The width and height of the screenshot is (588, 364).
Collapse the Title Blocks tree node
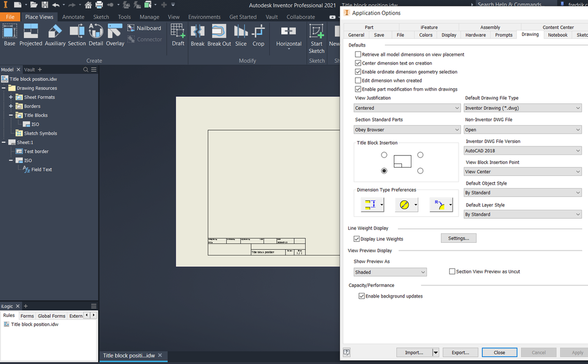tap(11, 115)
